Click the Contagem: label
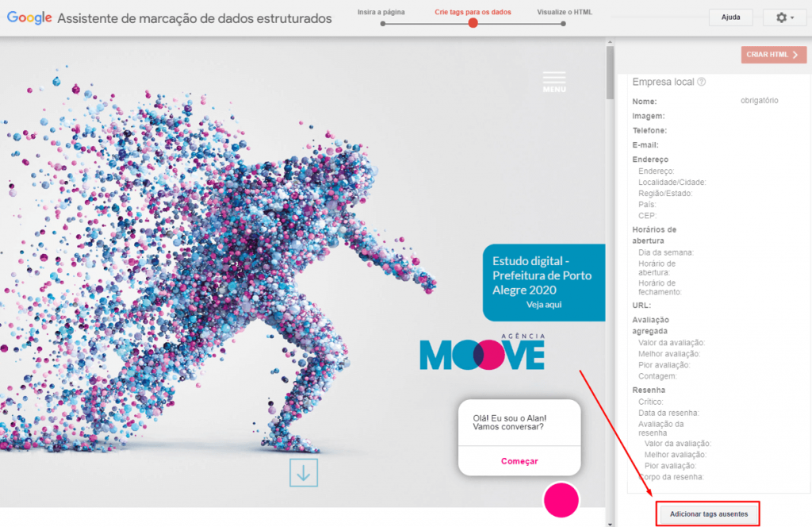 (657, 376)
